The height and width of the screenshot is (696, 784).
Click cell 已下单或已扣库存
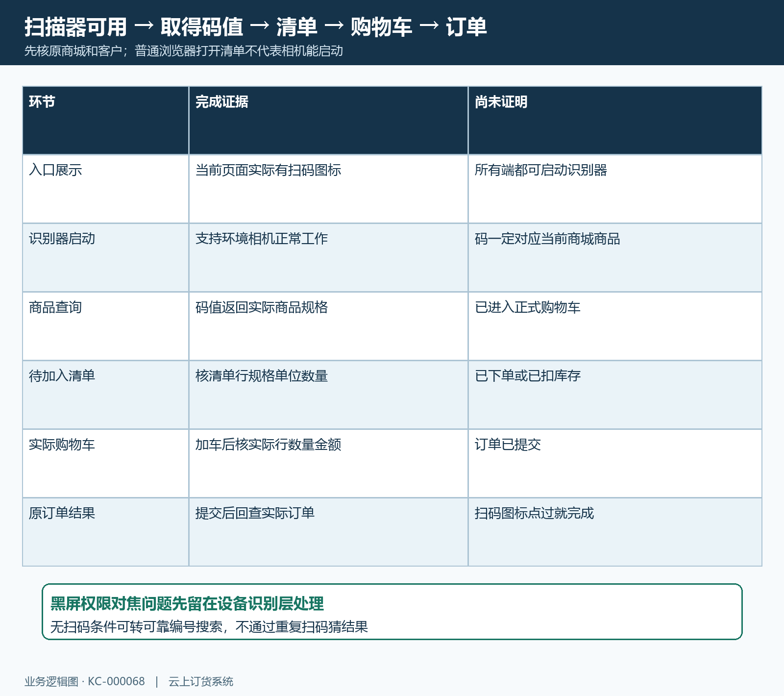point(615,395)
